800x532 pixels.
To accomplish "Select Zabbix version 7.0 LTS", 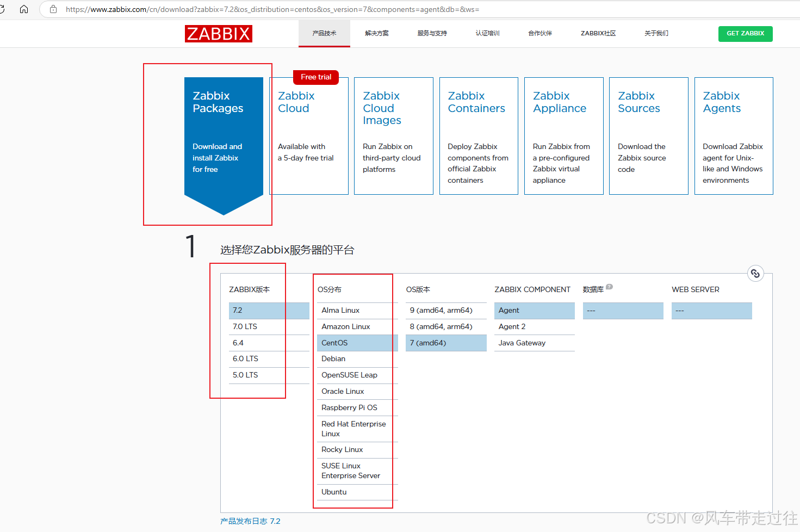I will click(269, 327).
